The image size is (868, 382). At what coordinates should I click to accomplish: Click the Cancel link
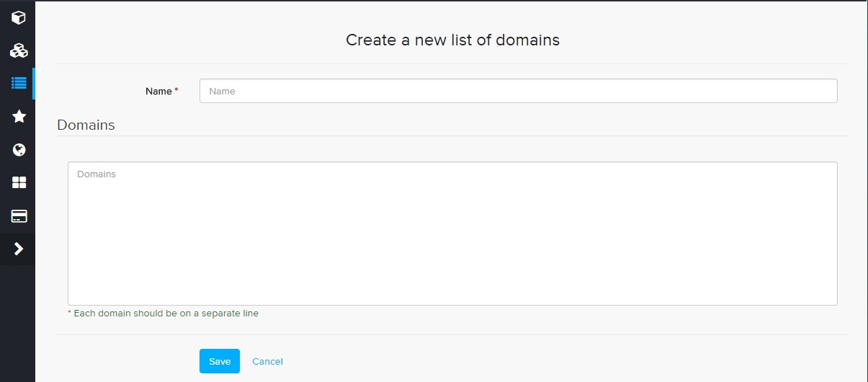tap(267, 361)
